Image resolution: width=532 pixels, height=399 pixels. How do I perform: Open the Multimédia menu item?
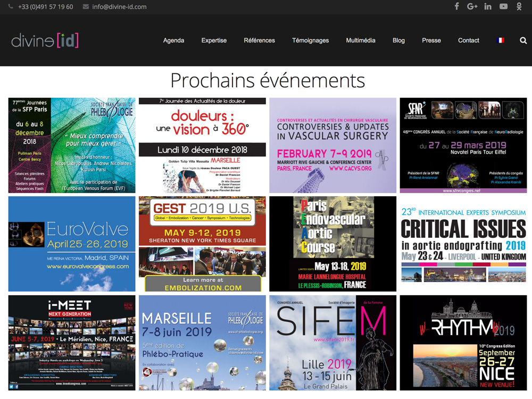361,40
